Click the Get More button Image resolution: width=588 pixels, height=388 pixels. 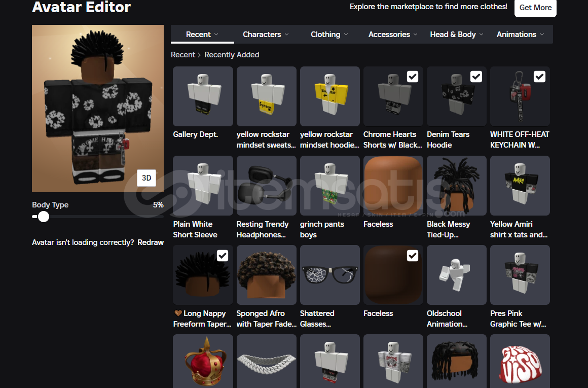click(535, 8)
